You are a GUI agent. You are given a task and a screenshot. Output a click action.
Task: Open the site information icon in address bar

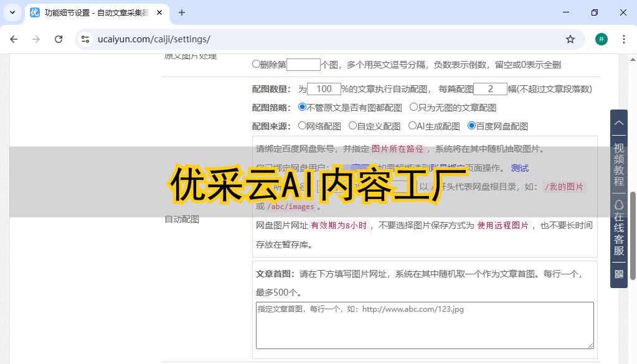pos(86,39)
